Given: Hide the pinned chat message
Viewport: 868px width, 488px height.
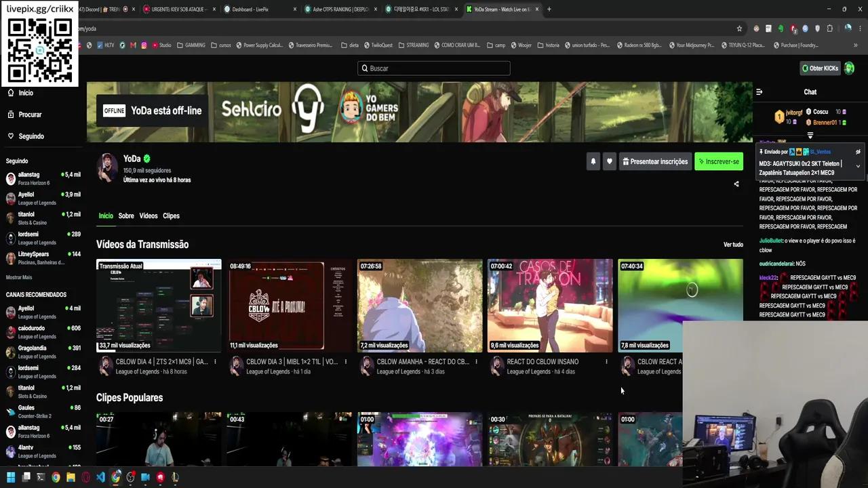Looking at the screenshot, I should point(858,152).
